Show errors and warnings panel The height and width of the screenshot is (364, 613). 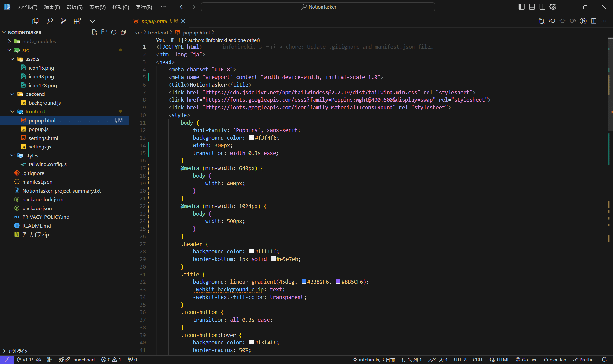click(x=111, y=360)
